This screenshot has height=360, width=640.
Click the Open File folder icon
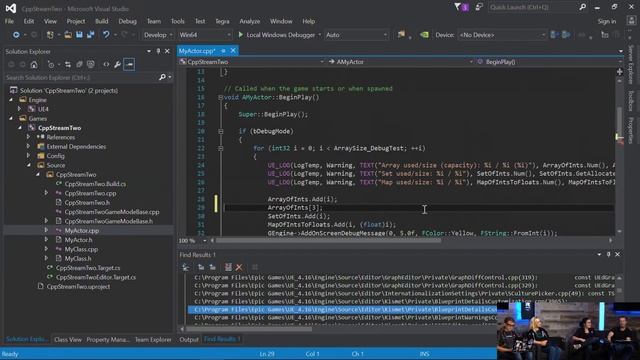point(68,35)
